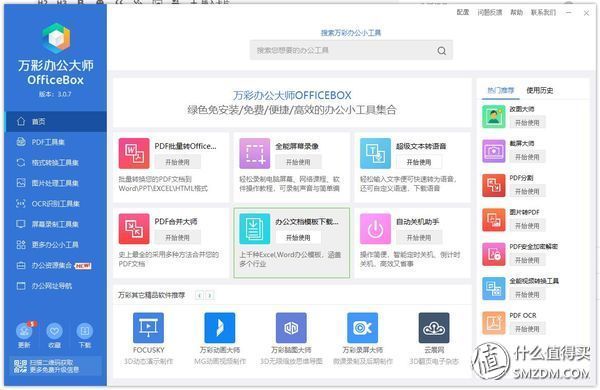Click the 办公文档模板下载 teal icon
The height and width of the screenshot is (390, 600).
(255, 229)
